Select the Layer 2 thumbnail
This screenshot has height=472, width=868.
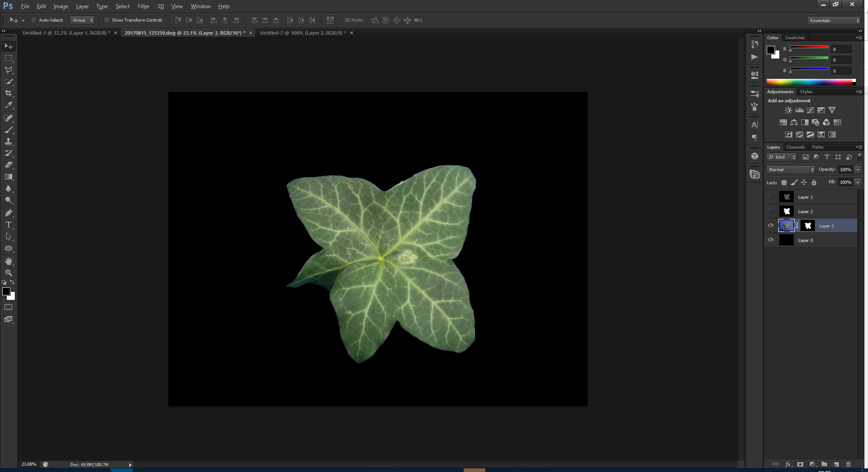pos(787,211)
